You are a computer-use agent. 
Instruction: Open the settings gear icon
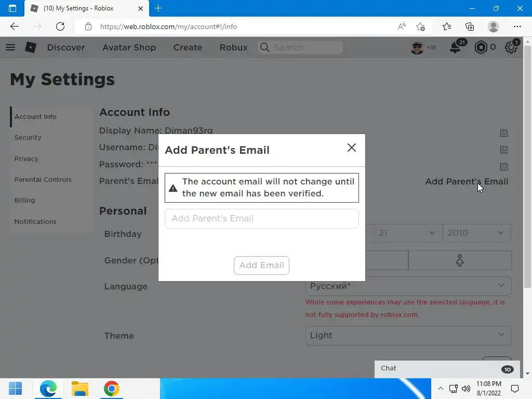[x=511, y=47]
